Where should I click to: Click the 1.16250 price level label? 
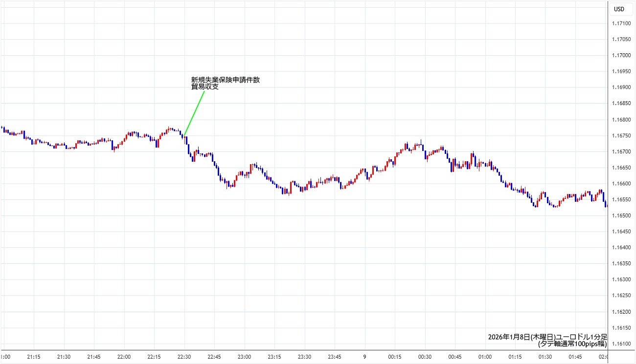[x=621, y=296]
